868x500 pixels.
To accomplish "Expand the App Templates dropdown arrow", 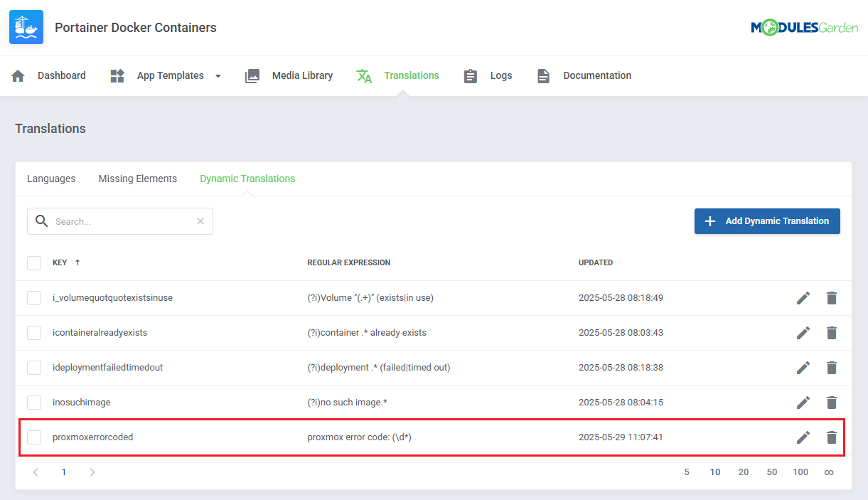I will click(x=218, y=76).
